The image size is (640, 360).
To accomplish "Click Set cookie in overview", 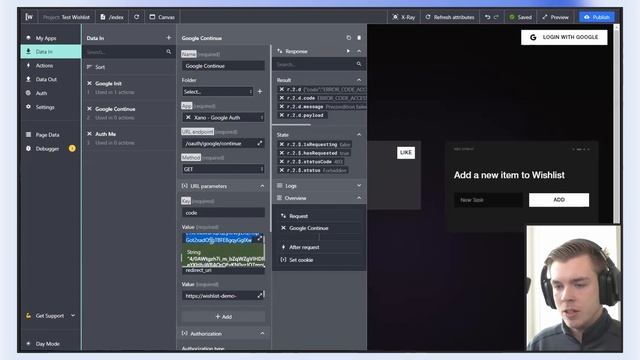I will (x=301, y=260).
